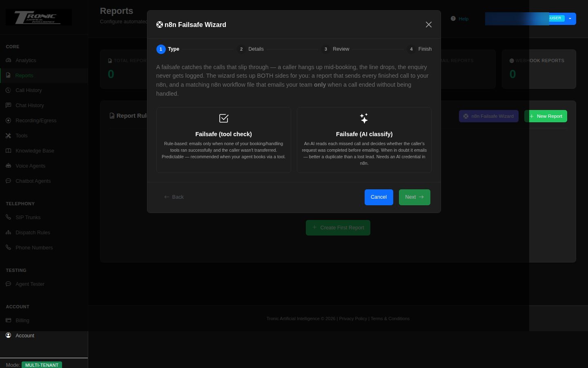Click the n8n icon in wizard title
Image resolution: width=588 pixels, height=368 pixels.
pos(160,25)
